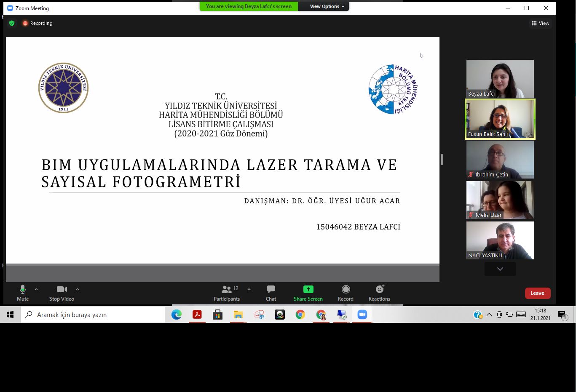Click the Meet Now camera tray icon

click(x=499, y=315)
